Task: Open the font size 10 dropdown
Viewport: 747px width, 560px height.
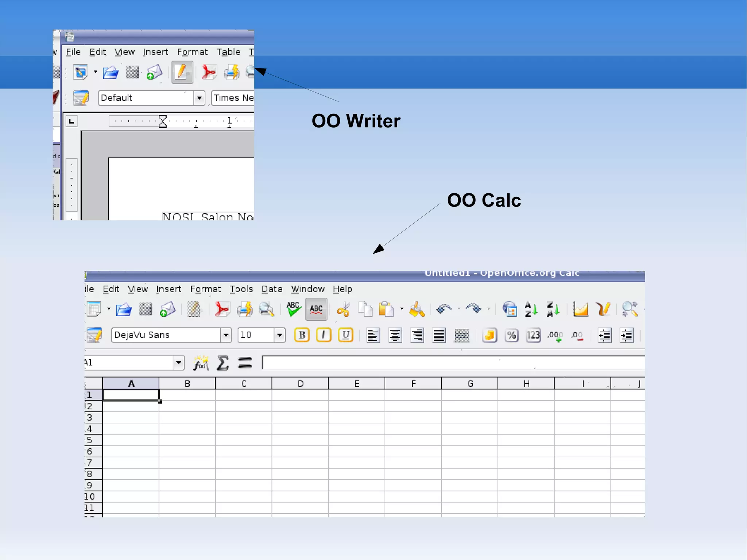Action: [x=280, y=335]
